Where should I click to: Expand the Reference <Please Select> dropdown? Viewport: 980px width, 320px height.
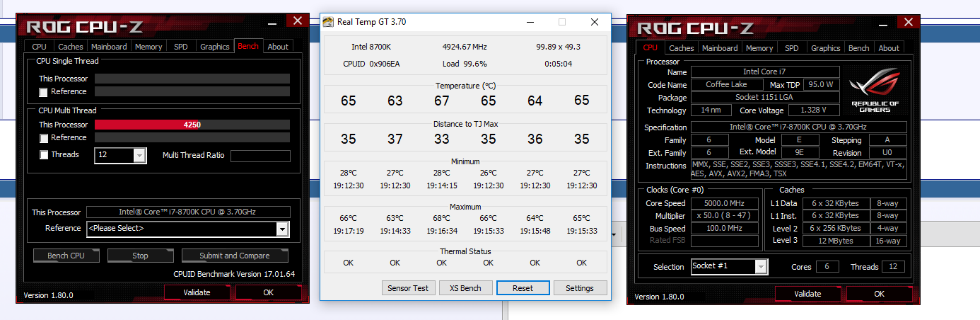(x=282, y=229)
